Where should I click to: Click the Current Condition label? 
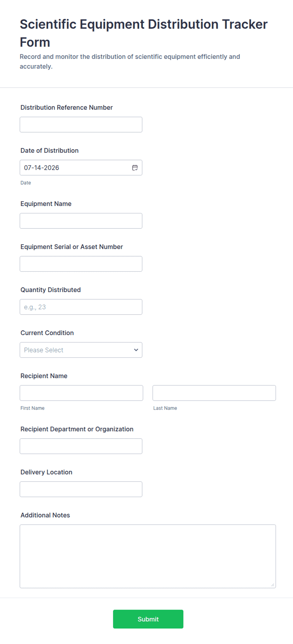click(47, 333)
